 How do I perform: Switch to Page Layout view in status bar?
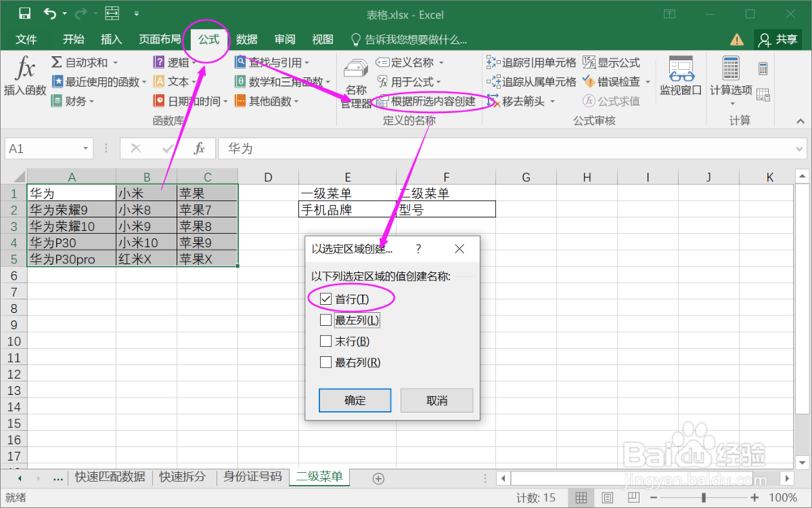[607, 497]
